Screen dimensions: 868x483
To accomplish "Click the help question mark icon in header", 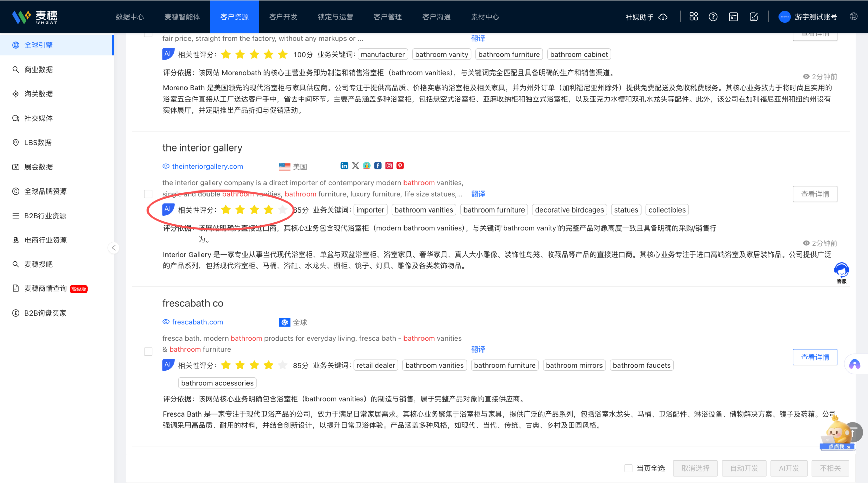I will click(713, 17).
